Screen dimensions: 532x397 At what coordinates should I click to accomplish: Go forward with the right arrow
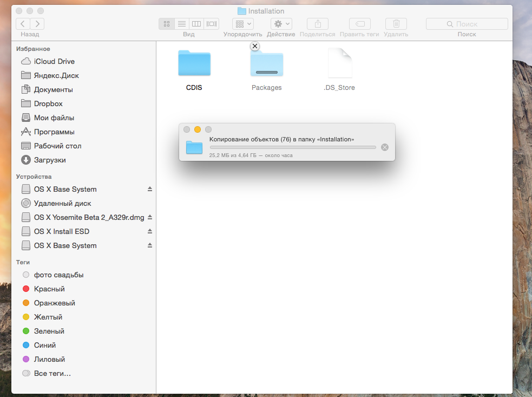37,24
